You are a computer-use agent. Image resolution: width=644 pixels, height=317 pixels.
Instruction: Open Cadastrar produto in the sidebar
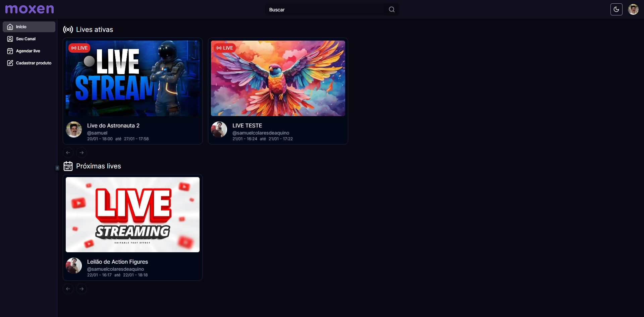pos(29,63)
